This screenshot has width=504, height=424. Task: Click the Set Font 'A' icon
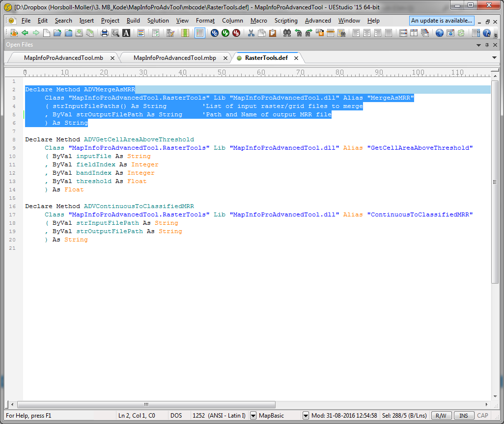[126, 33]
